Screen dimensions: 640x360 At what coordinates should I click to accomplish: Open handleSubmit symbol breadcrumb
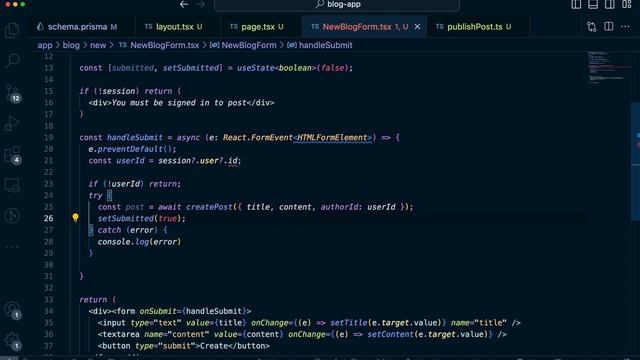coord(320,45)
